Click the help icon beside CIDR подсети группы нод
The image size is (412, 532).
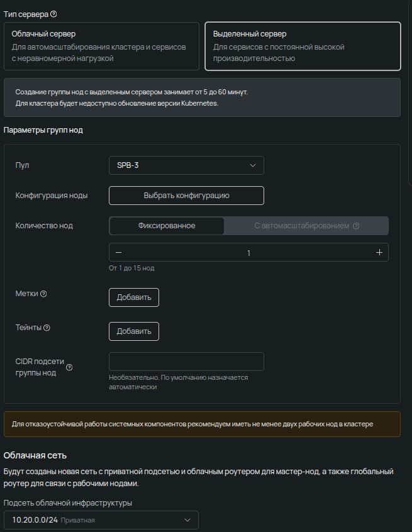click(x=69, y=368)
